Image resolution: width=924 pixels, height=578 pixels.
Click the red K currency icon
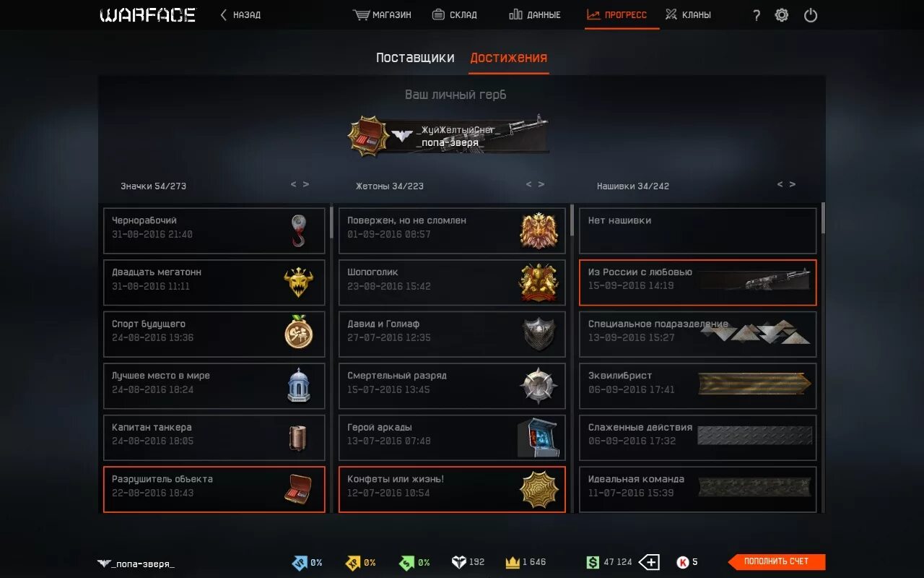point(682,562)
